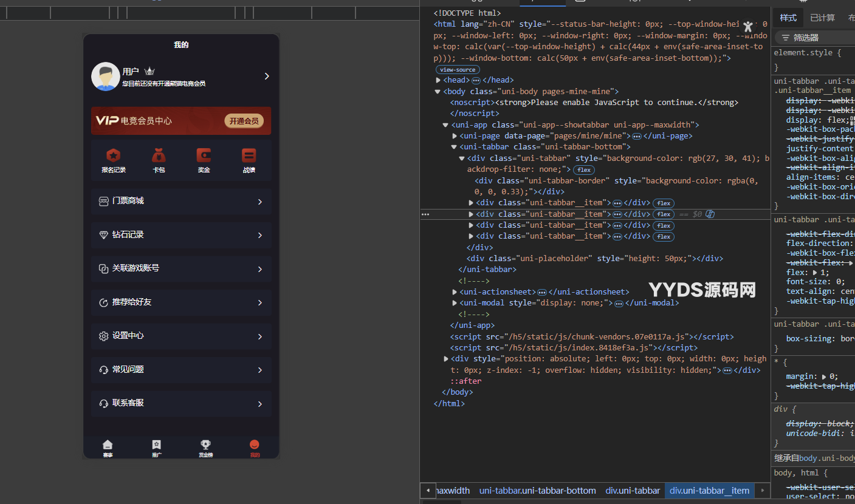
Task: Click the share icon beside 推荐给好友
Action: click(x=103, y=302)
